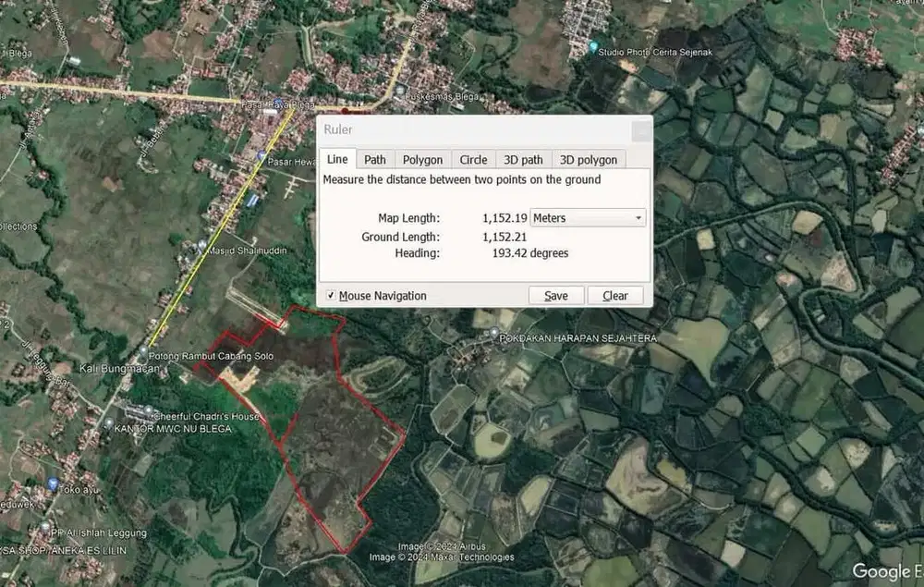Switch to the Polygon tab
924x587 pixels.
422,160
